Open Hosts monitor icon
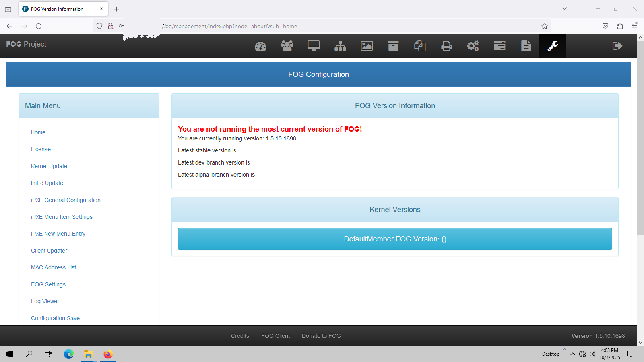The height and width of the screenshot is (362, 644). (314, 46)
